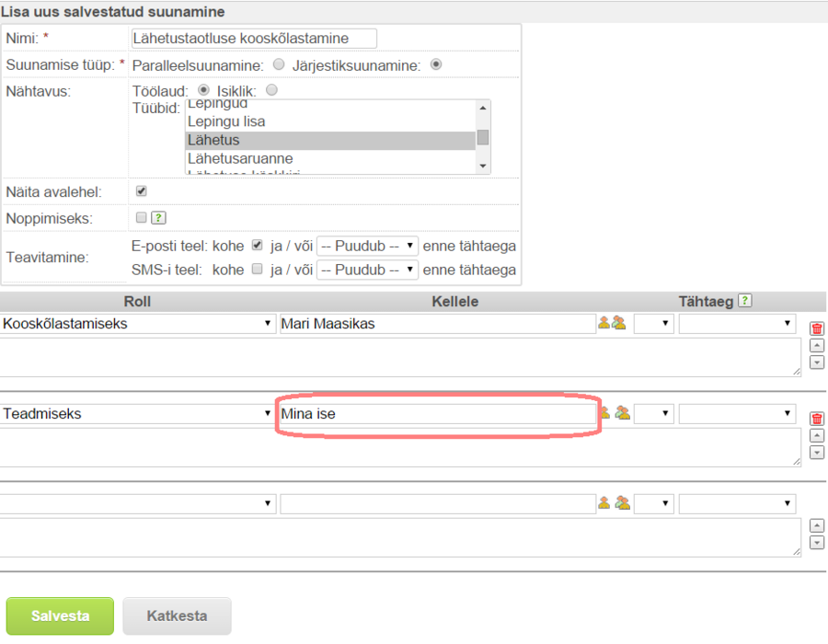
Task: Move the Kooskõlastamiseks row down
Action: 817,362
